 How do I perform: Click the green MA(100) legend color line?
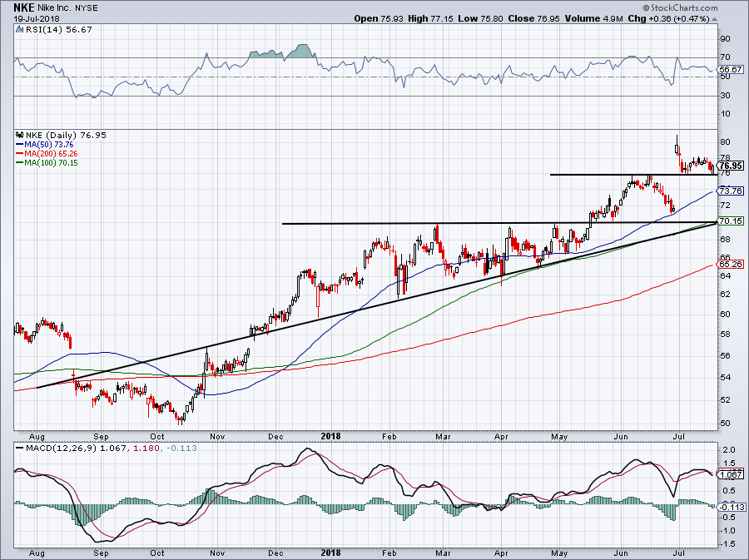20,163
